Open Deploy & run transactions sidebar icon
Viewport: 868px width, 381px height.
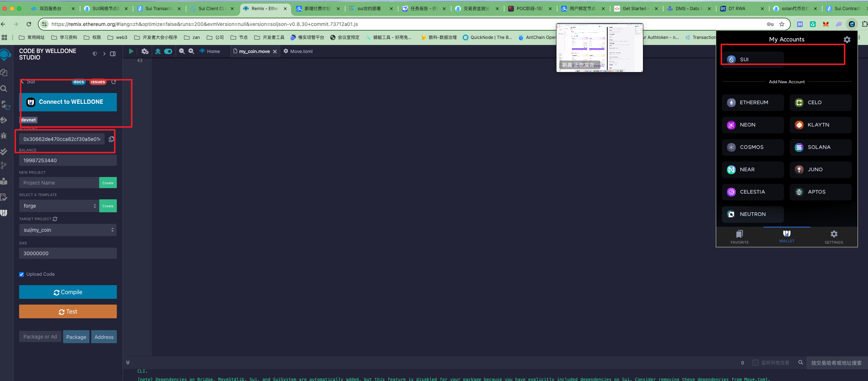coord(4,120)
